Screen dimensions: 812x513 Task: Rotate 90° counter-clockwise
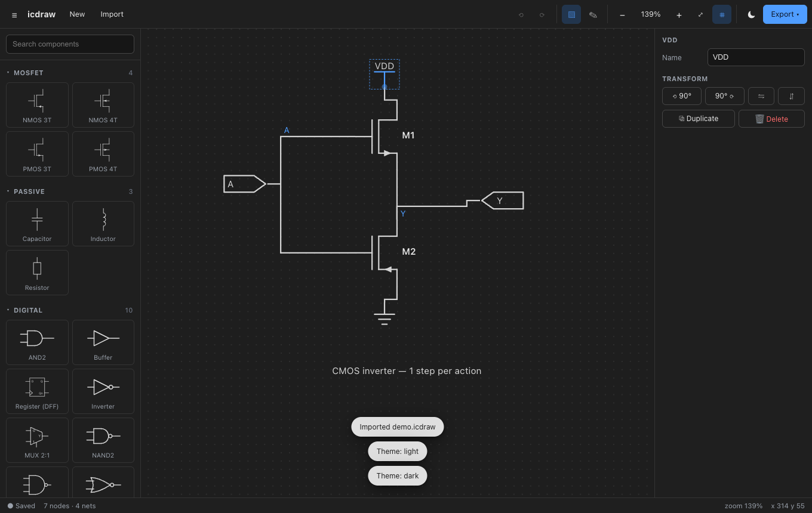(x=682, y=96)
